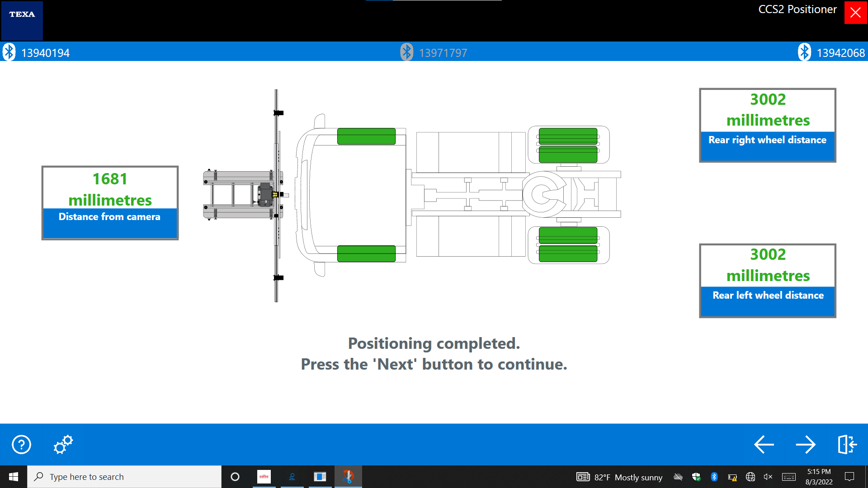Open the Windows Start menu
Screen dimensions: 868x488
tap(14, 477)
